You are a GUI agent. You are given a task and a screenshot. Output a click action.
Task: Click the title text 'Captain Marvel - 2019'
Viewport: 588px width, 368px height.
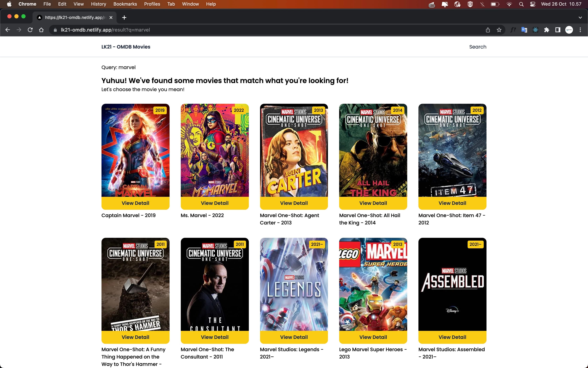pos(128,215)
